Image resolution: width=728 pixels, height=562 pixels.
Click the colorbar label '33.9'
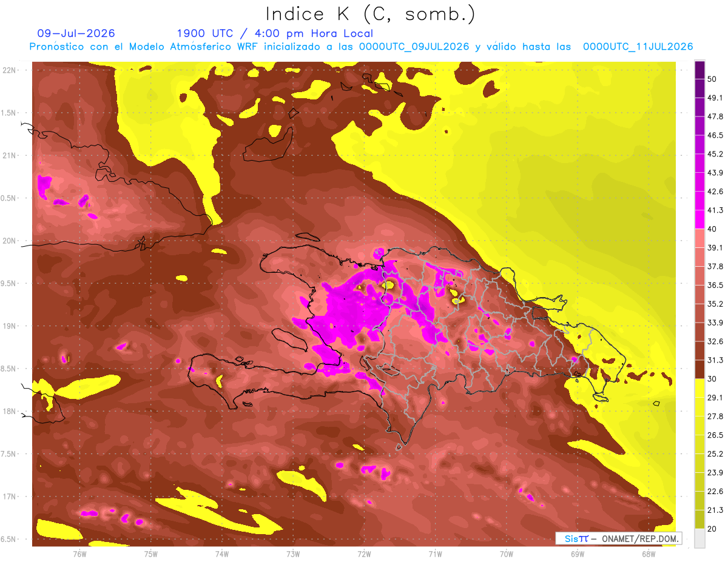716,323
